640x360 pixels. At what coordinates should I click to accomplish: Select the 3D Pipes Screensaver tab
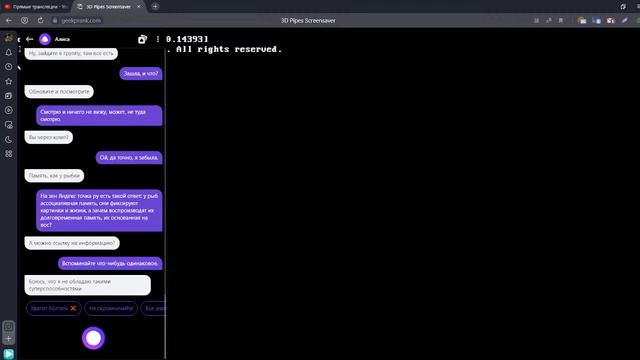point(108,7)
